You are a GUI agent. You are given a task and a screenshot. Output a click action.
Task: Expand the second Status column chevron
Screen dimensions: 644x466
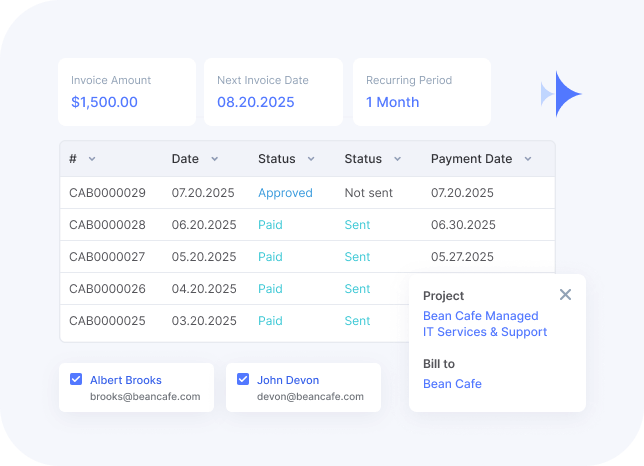click(397, 159)
